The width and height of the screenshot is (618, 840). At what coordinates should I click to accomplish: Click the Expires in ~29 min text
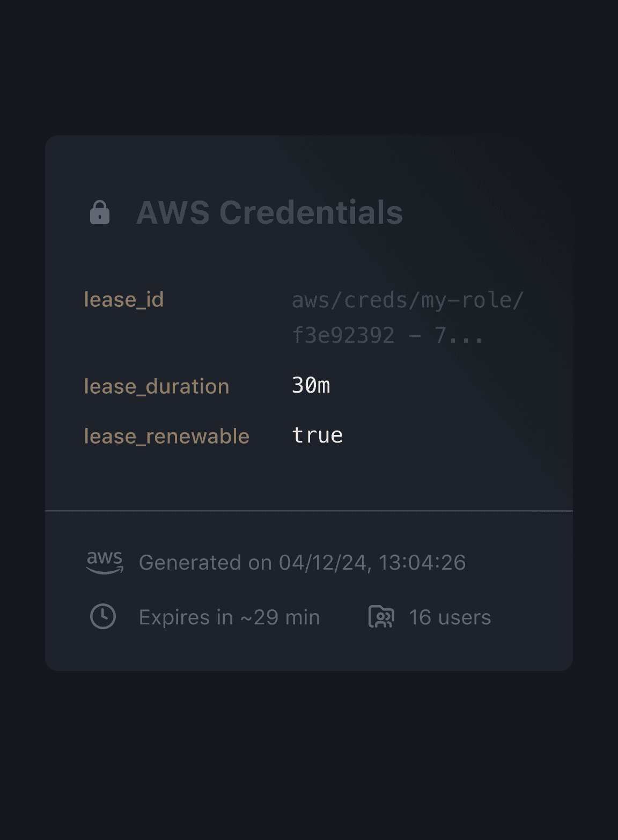229,617
